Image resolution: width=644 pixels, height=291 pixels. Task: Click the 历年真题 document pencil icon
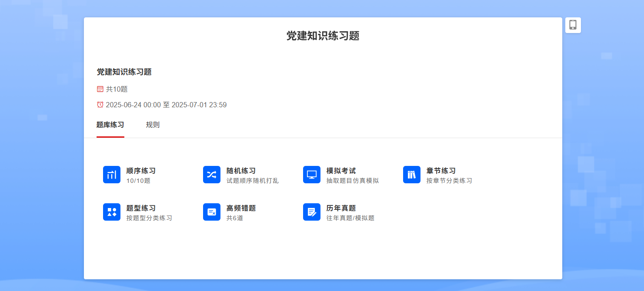(312, 212)
